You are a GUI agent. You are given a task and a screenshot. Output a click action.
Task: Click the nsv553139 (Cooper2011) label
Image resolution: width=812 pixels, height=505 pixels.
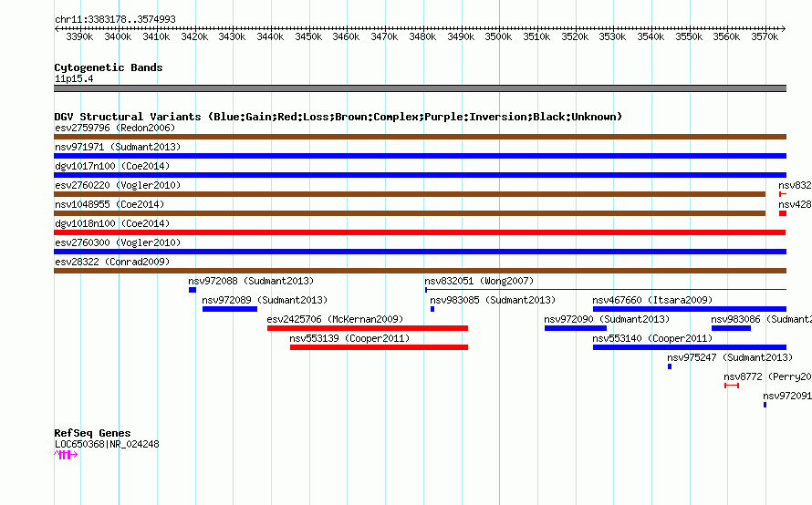pyautogui.click(x=349, y=338)
